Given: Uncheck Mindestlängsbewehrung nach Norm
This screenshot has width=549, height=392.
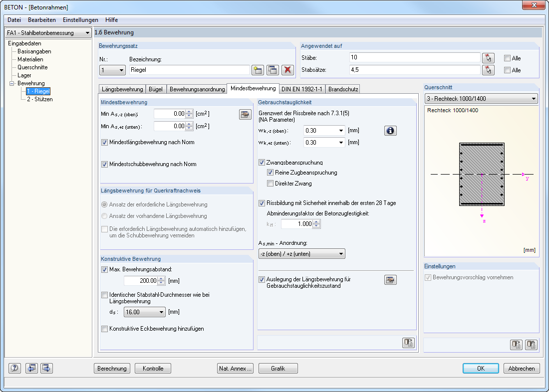Looking at the screenshot, I should click(104, 143).
